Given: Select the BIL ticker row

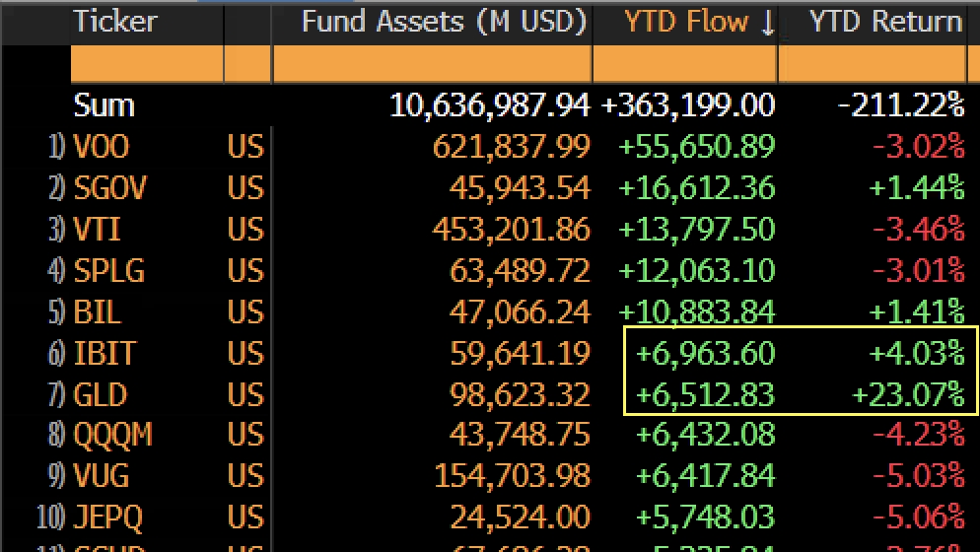Looking at the screenshot, I should pyautogui.click(x=97, y=312).
